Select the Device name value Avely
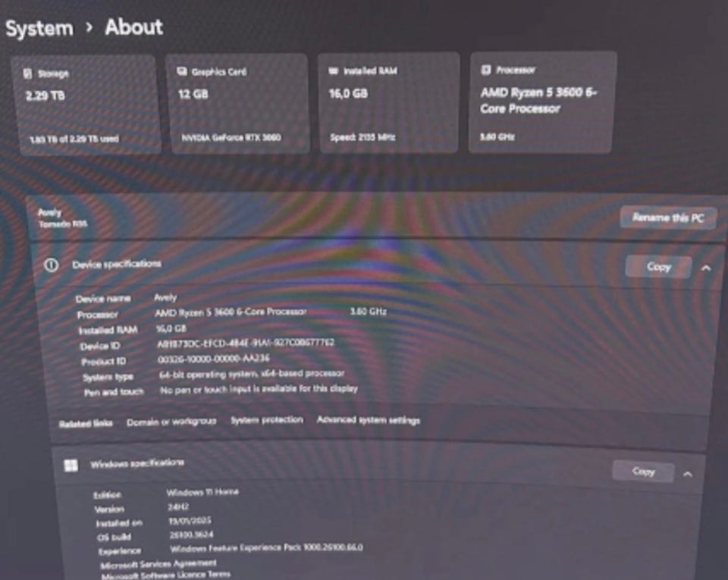Screen dimensions: 728x580 (x=165, y=297)
